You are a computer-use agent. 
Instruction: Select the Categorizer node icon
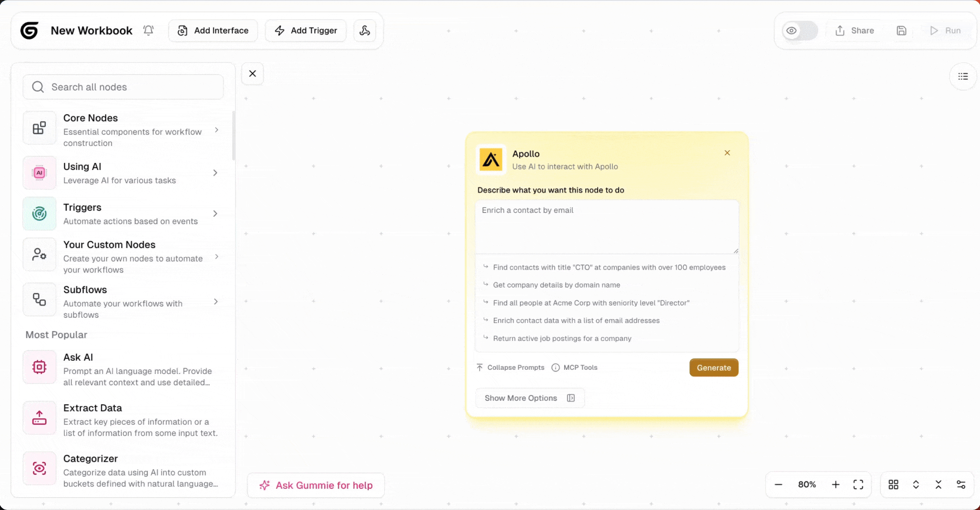click(x=39, y=468)
